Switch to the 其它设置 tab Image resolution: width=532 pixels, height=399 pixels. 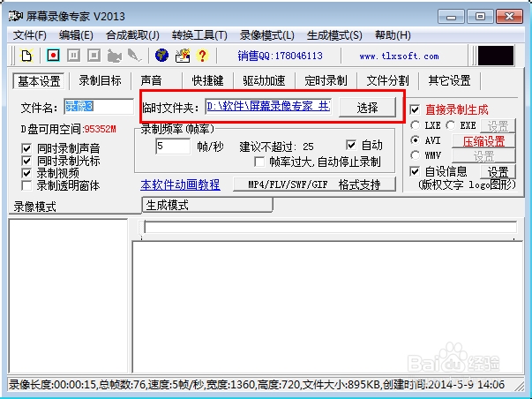pos(449,81)
